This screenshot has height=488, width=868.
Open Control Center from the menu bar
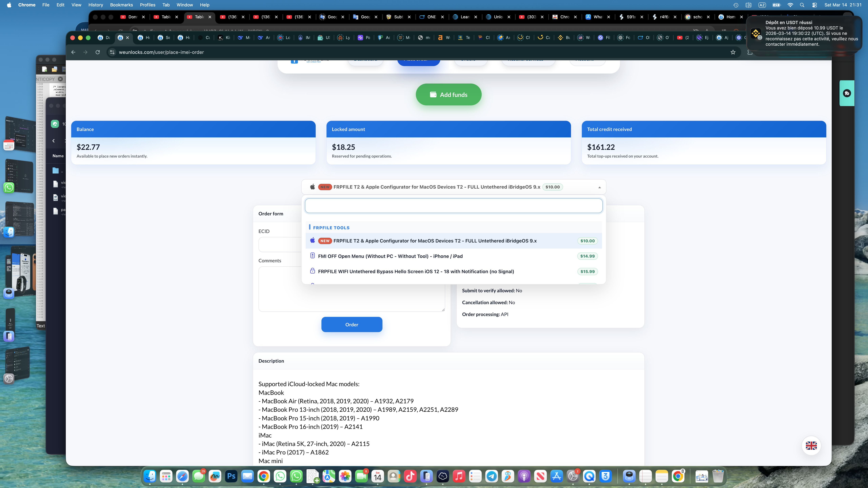pos(814,5)
